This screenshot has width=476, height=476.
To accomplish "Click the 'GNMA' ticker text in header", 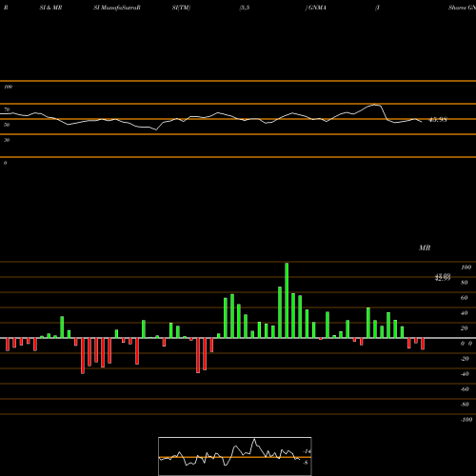I will pos(317,8).
